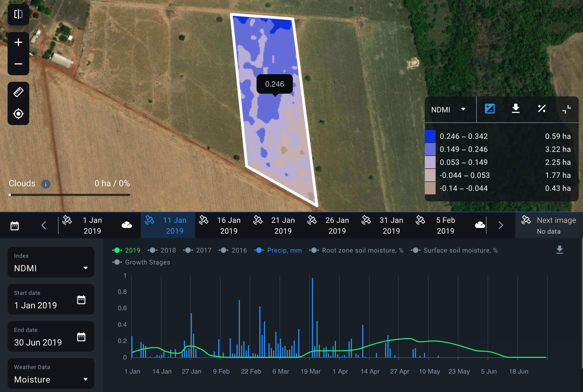Click 3.22 ha area value
583x392 pixels.
(x=558, y=149)
